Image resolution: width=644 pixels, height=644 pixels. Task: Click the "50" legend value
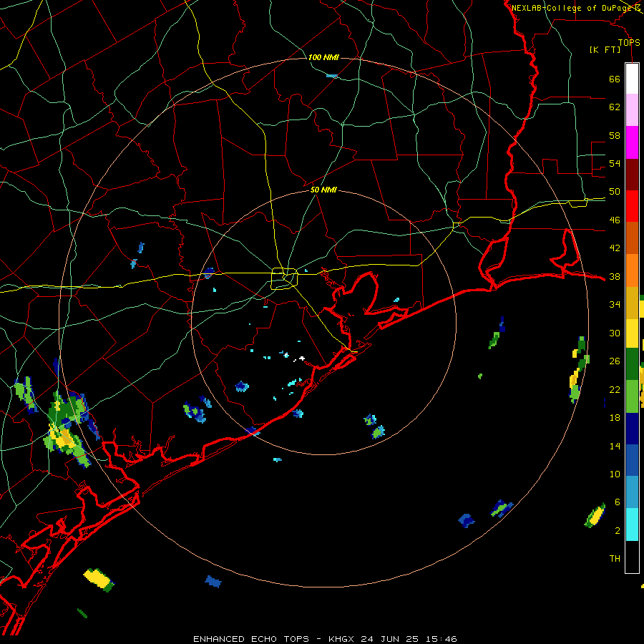click(615, 192)
